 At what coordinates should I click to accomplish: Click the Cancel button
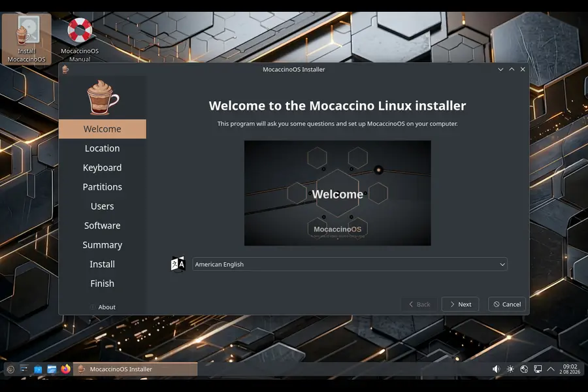(507, 304)
